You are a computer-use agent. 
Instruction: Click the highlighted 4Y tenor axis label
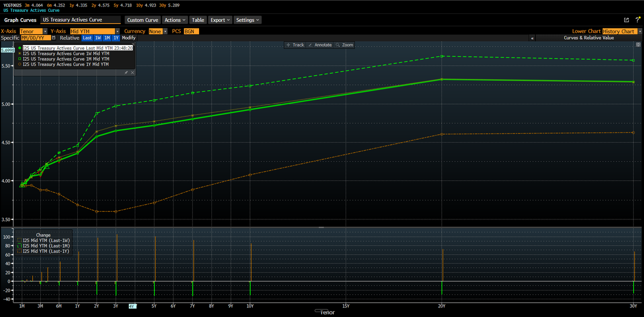[133, 306]
